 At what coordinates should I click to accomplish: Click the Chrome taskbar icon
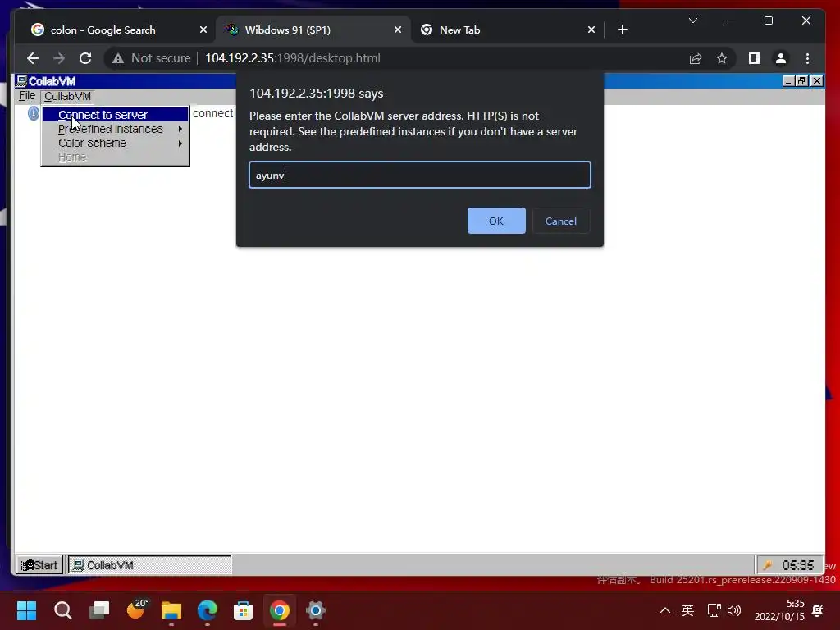pyautogui.click(x=279, y=610)
